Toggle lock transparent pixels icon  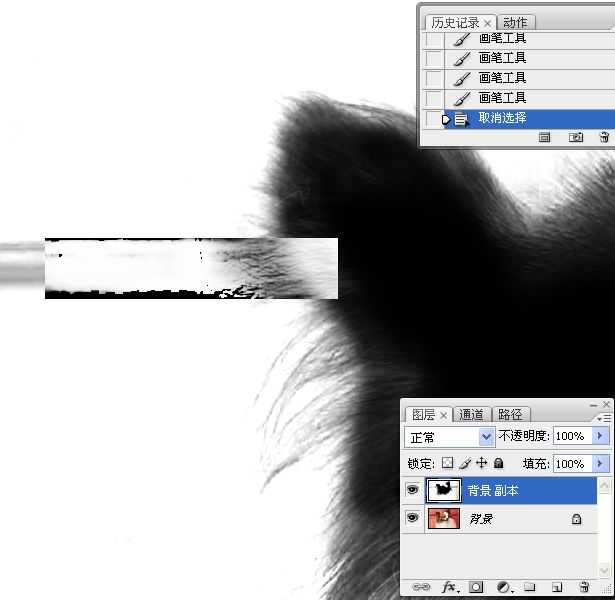(x=448, y=463)
